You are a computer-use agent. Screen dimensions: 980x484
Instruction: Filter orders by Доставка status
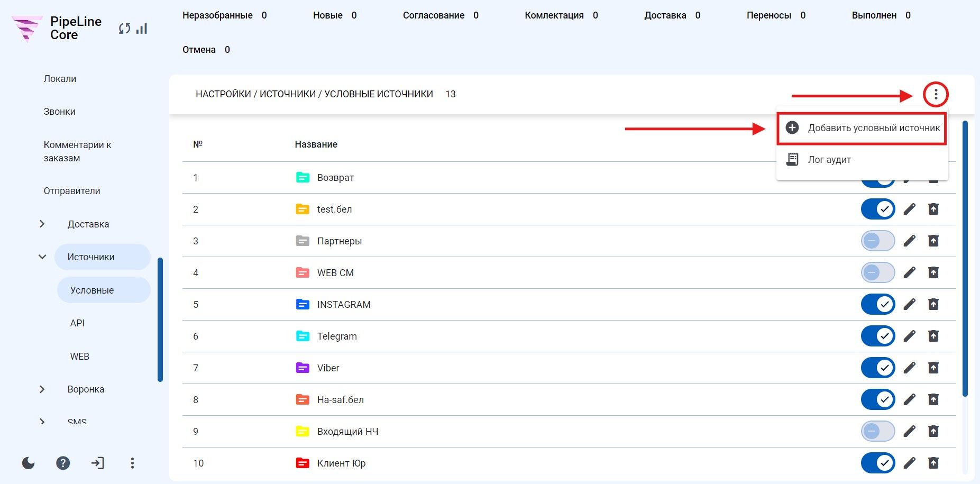click(672, 15)
